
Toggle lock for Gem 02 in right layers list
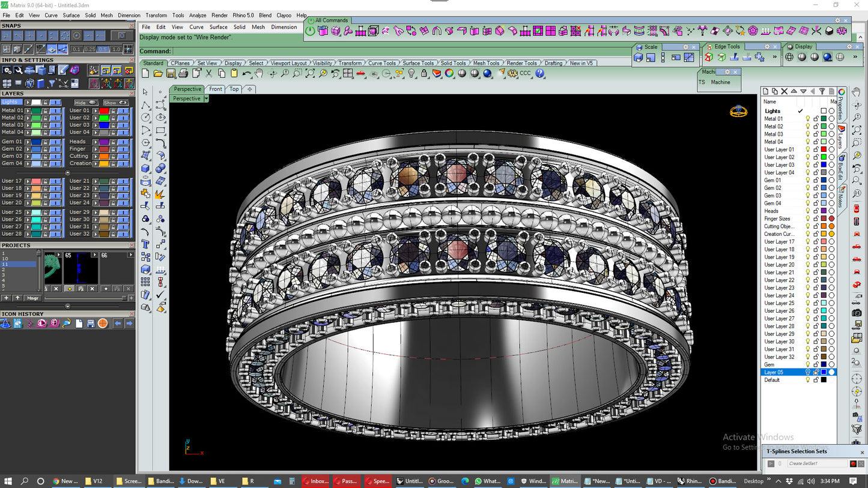(x=816, y=188)
